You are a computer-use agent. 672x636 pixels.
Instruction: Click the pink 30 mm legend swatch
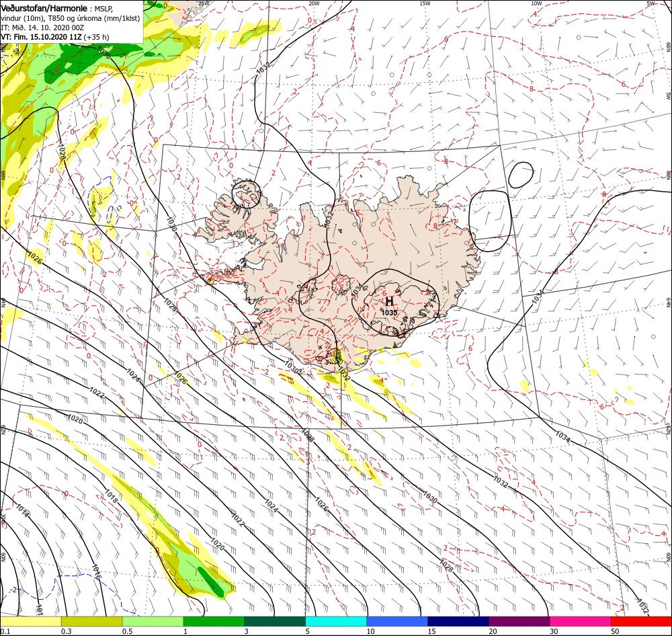(581, 621)
